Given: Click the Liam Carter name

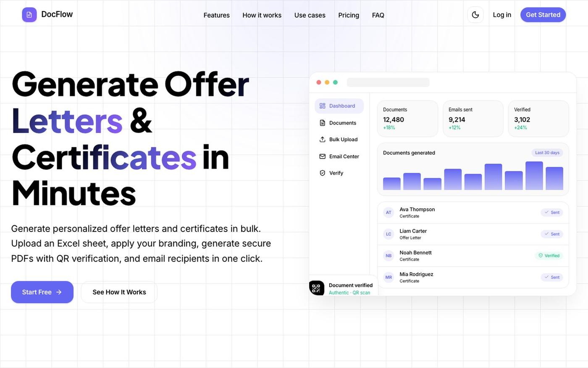Looking at the screenshot, I should point(413,231).
